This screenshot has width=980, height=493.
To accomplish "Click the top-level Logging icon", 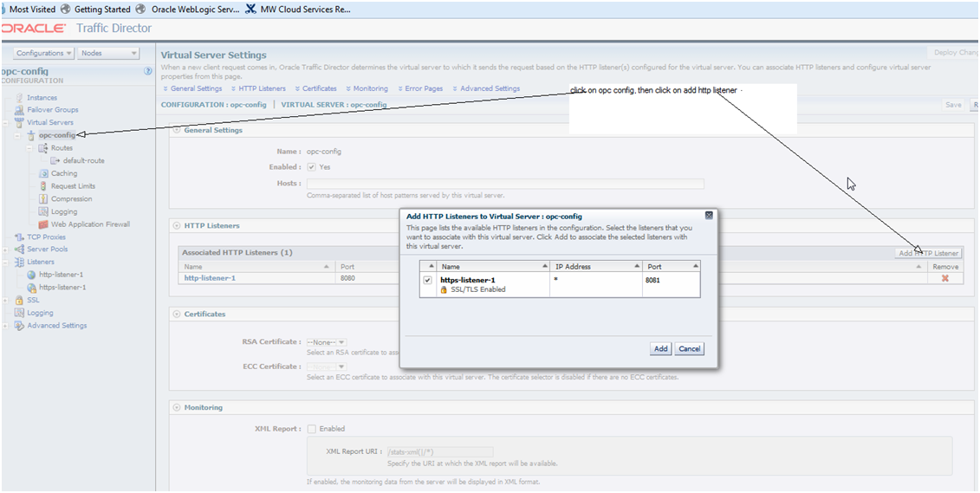I will (19, 313).
